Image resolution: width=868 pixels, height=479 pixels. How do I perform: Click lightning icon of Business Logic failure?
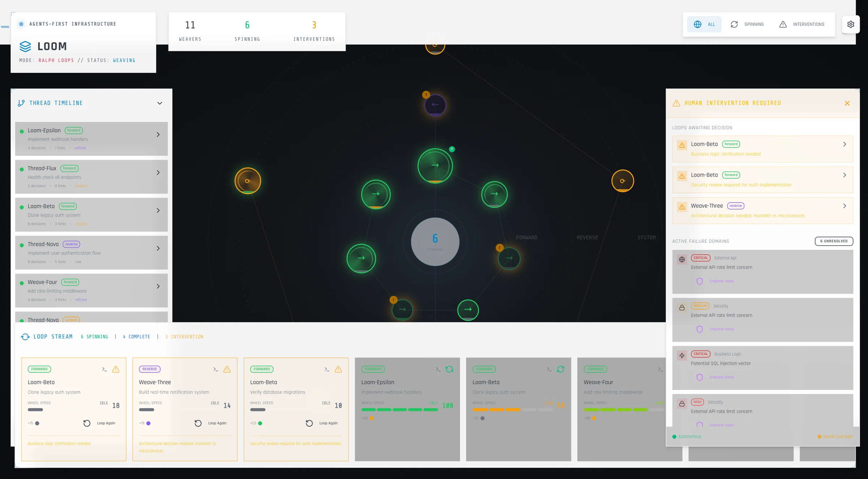click(x=682, y=356)
